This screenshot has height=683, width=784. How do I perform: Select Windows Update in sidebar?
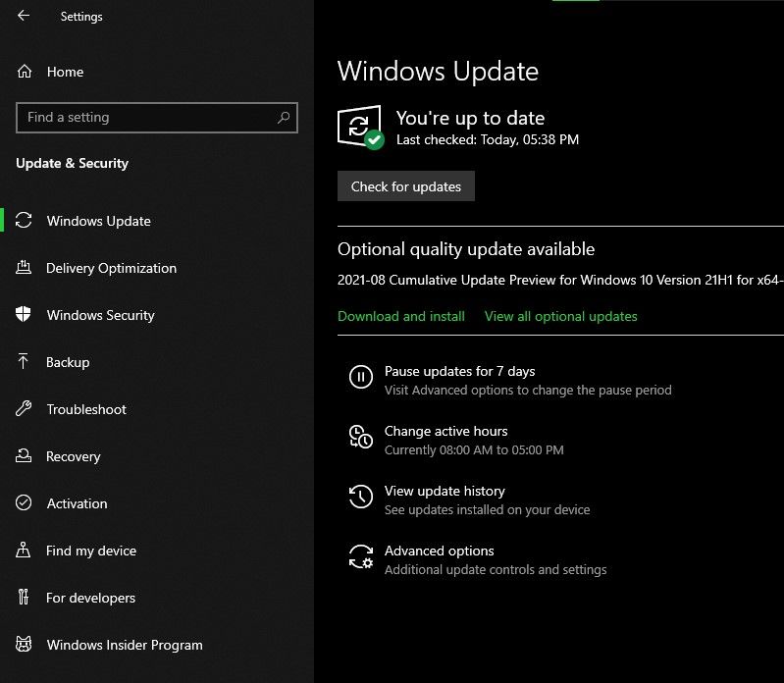click(99, 221)
